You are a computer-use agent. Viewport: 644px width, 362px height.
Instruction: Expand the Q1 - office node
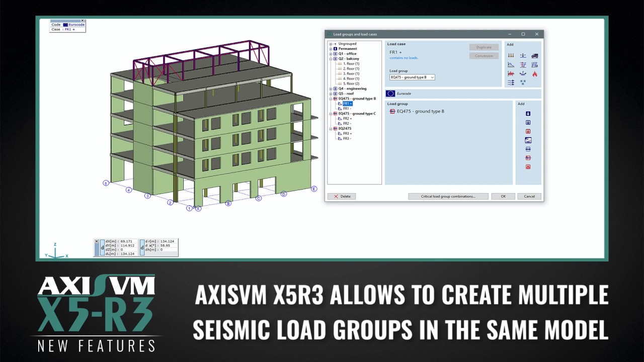point(331,54)
